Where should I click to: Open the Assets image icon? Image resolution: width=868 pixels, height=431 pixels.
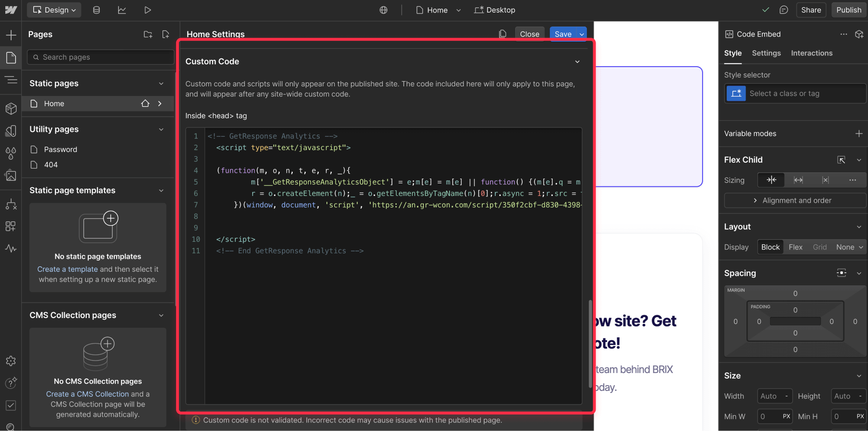tap(11, 176)
